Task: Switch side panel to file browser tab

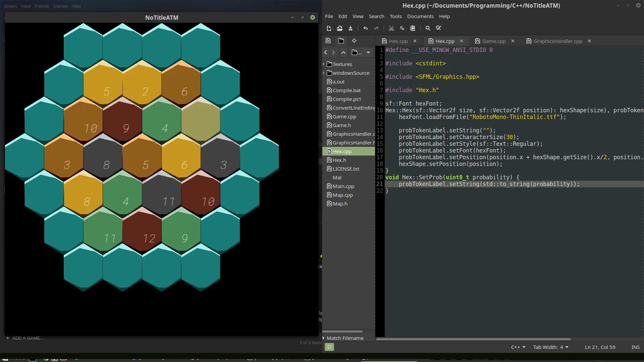Action: click(x=341, y=41)
